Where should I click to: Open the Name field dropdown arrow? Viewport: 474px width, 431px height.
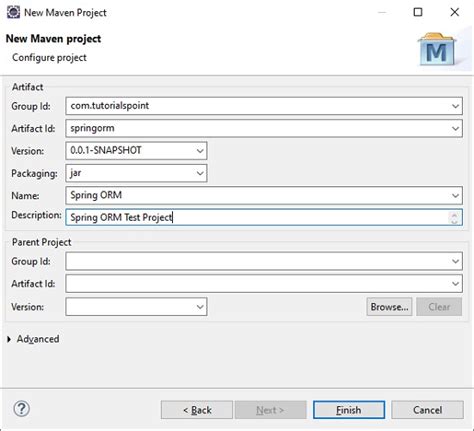(455, 195)
